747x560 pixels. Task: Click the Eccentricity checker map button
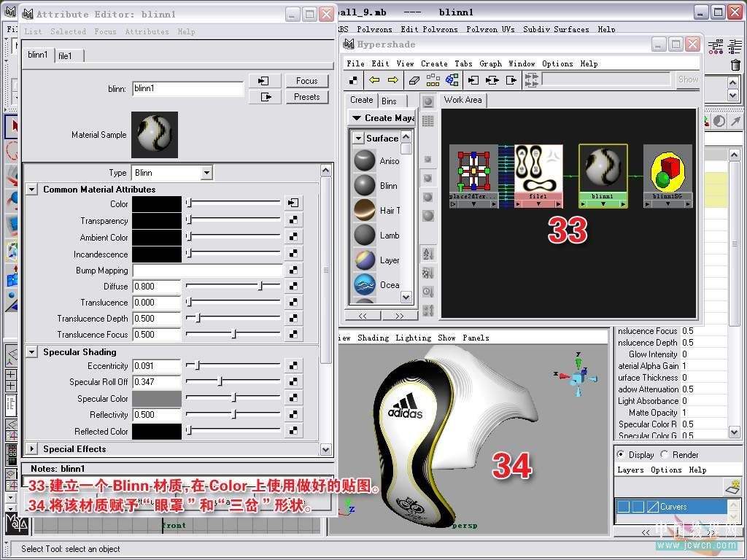293,366
